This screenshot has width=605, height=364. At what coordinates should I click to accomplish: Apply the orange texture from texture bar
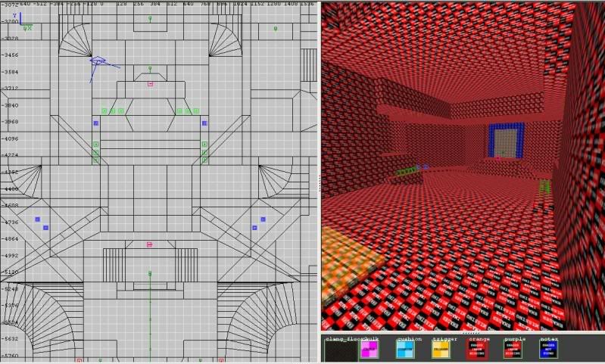coord(478,350)
